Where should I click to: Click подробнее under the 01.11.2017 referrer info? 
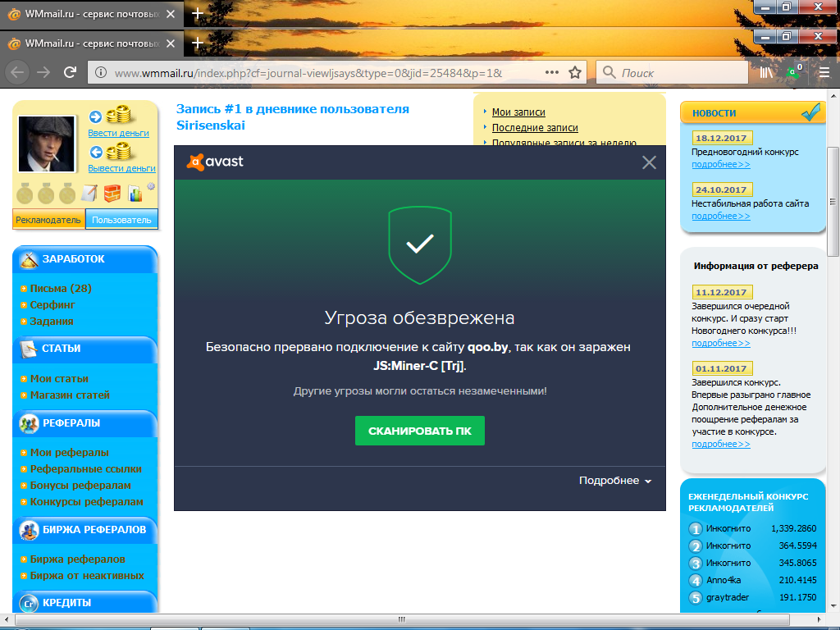click(720, 444)
